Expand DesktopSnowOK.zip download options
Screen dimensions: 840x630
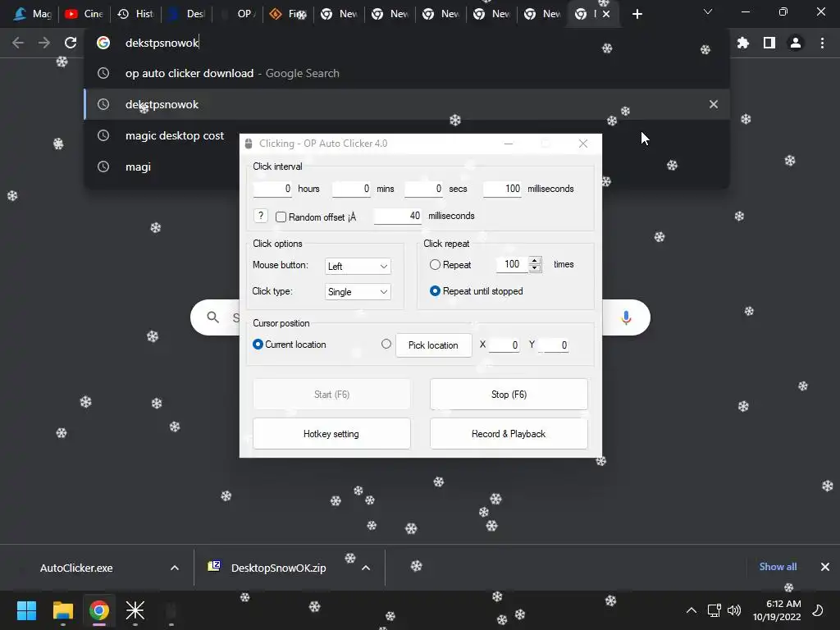(366, 568)
